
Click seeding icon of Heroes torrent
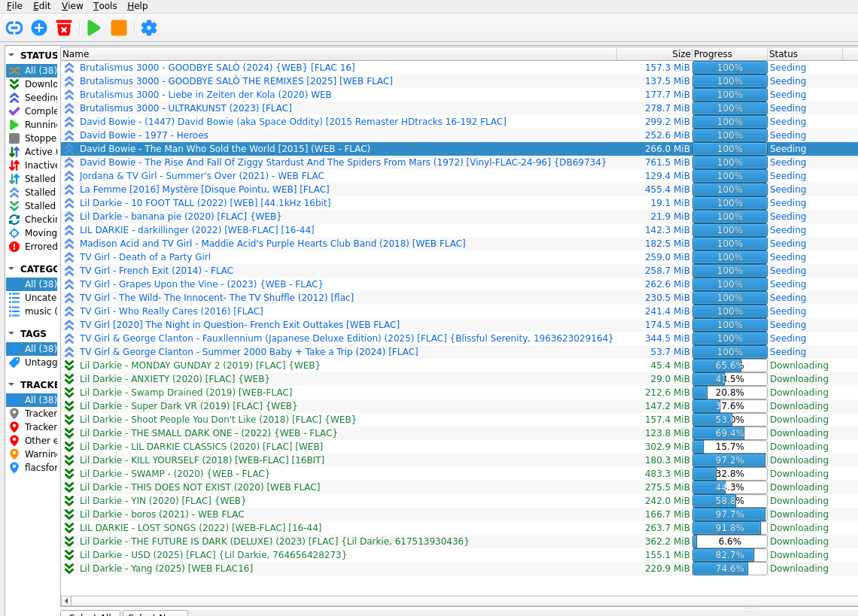click(x=69, y=135)
